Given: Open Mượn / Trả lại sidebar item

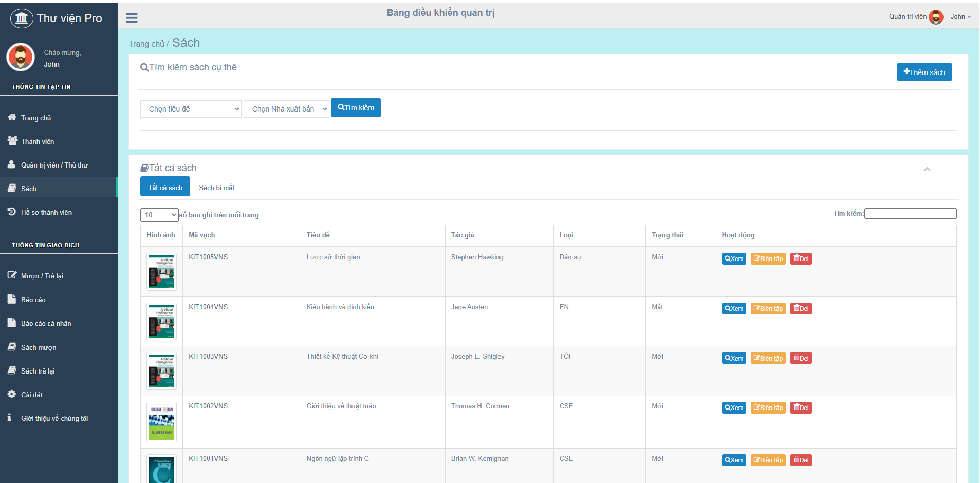Looking at the screenshot, I should point(42,276).
